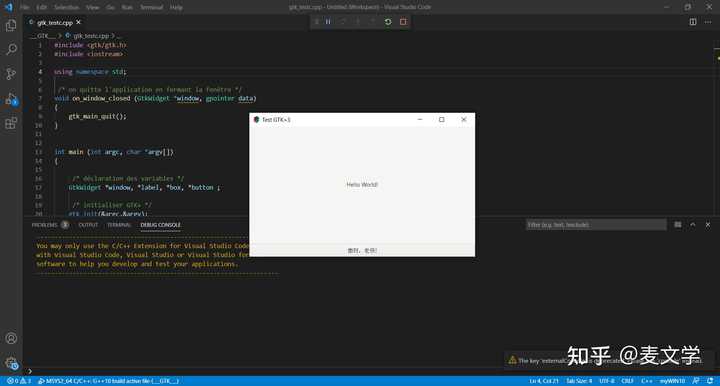The width and height of the screenshot is (720, 386).
Task: Switch to the Terminal panel tab
Action: (119, 225)
